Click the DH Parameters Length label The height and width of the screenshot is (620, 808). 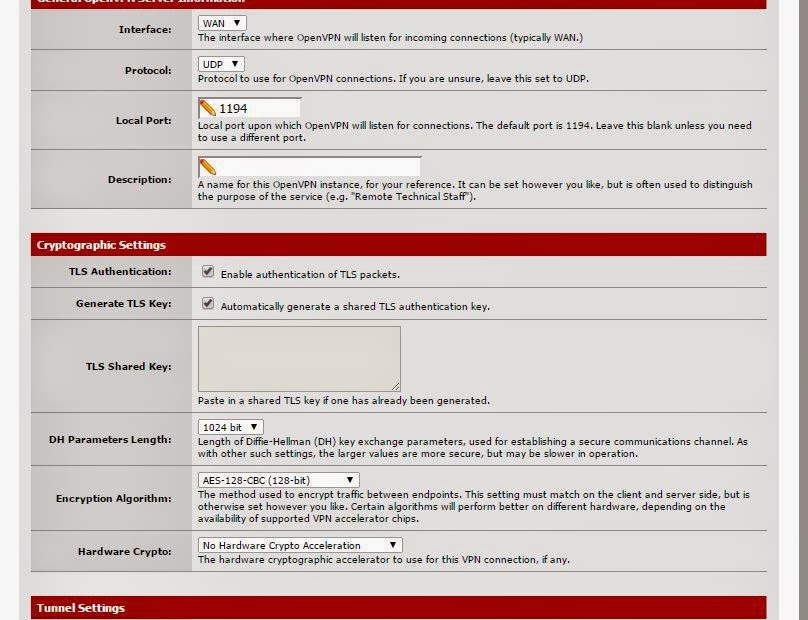[110, 440]
